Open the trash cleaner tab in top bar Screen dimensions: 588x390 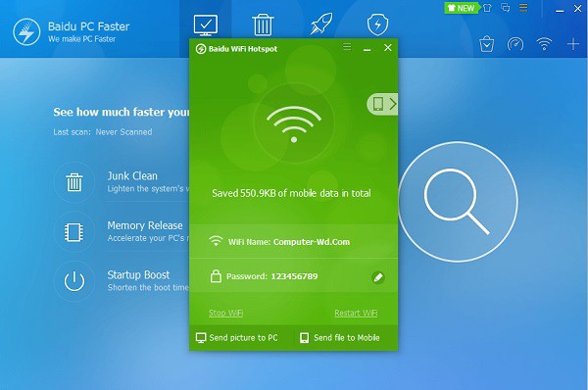point(263,24)
